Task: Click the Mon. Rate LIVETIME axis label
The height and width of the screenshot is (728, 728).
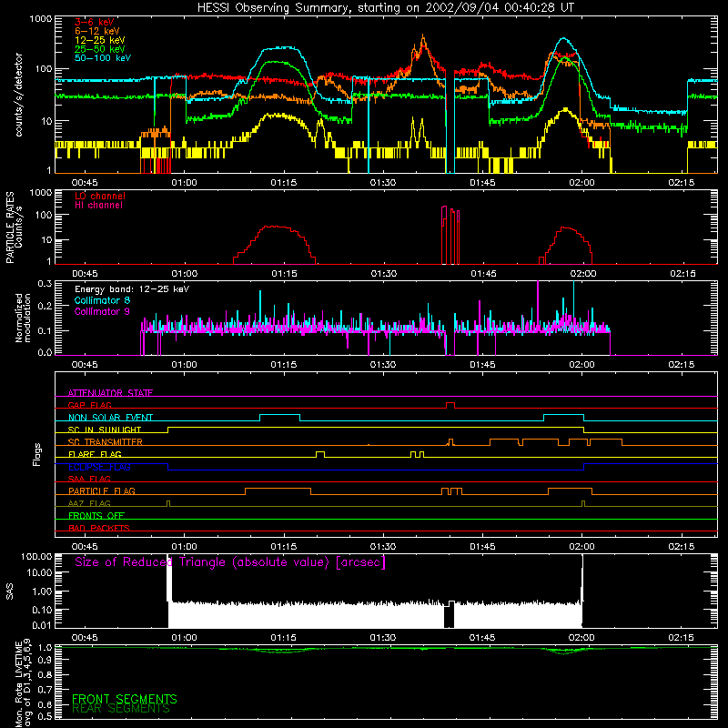Action: [24, 682]
